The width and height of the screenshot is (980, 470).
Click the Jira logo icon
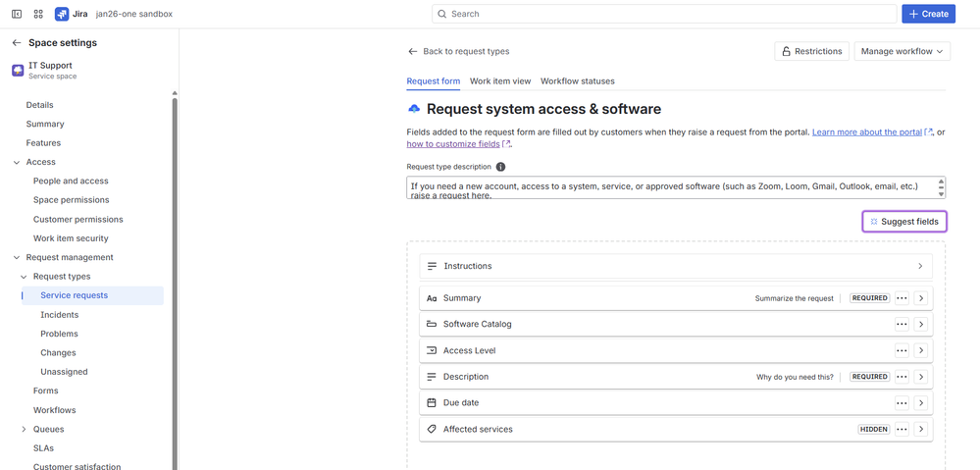click(62, 14)
